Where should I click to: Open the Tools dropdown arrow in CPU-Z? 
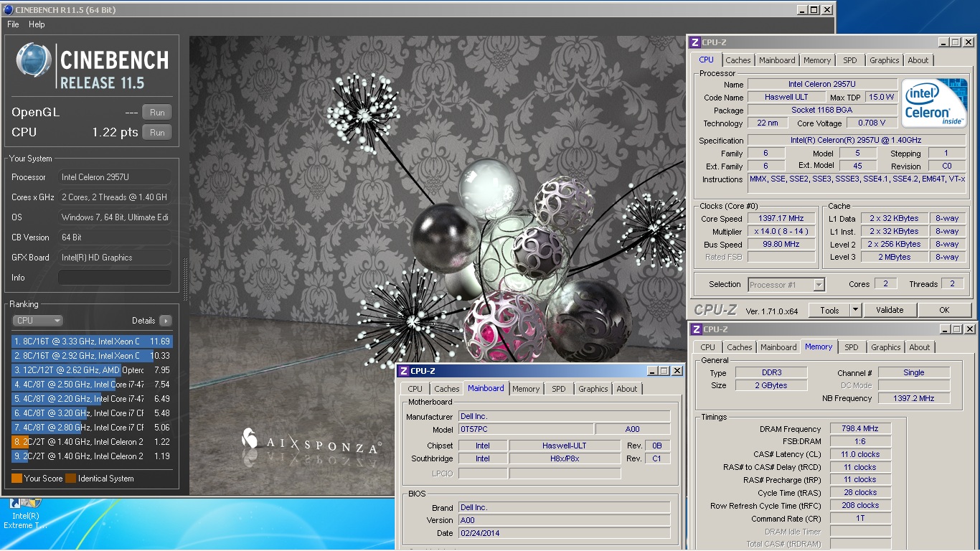pos(855,310)
